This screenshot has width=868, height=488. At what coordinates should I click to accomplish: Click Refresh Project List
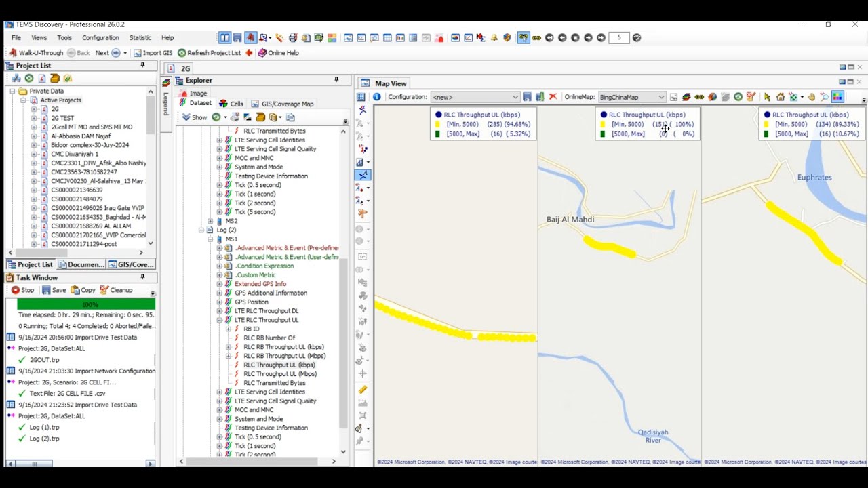[x=209, y=53]
